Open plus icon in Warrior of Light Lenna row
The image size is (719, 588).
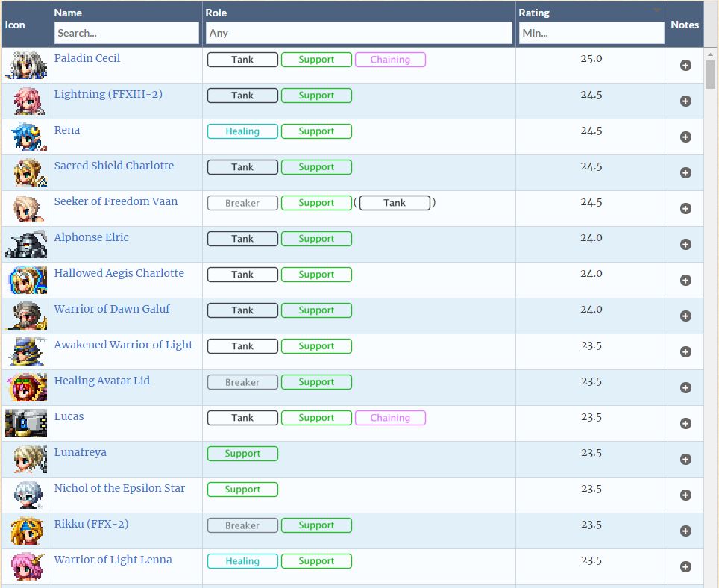click(685, 566)
